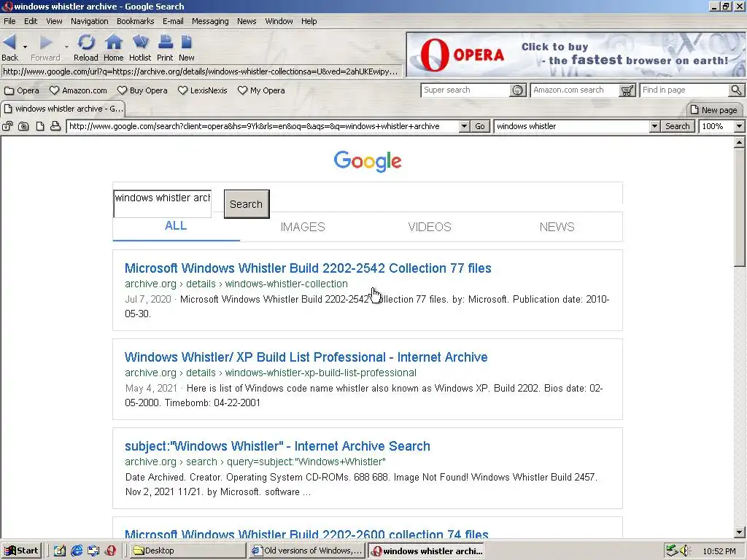
Task: Launch Internet Explorer from quick launch
Action: click(76, 551)
